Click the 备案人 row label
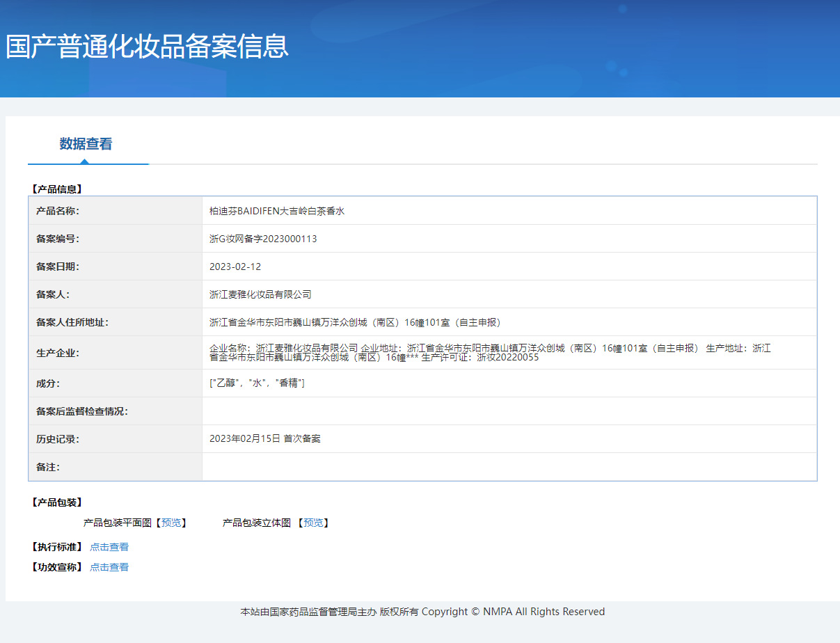 pos(53,294)
